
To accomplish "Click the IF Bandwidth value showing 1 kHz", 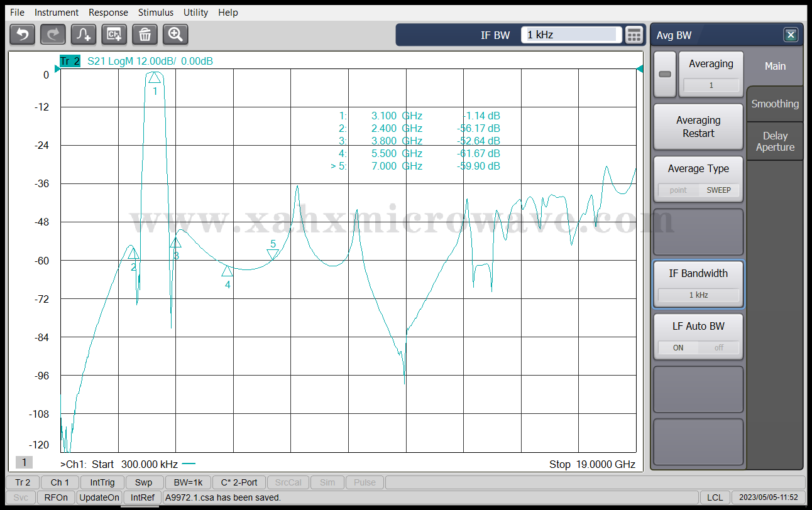I will tap(698, 295).
